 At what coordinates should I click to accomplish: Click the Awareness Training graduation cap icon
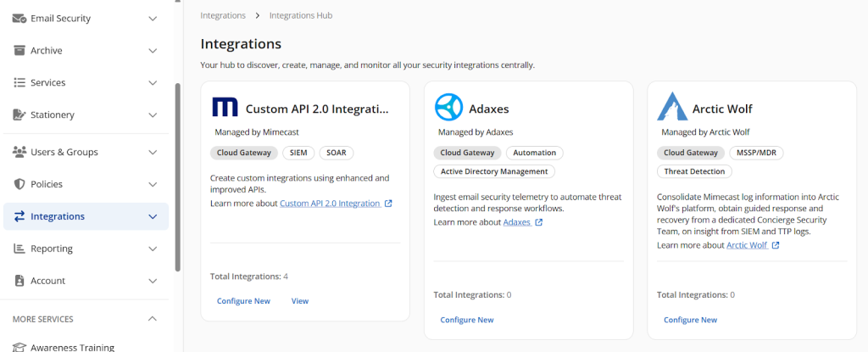click(19, 348)
